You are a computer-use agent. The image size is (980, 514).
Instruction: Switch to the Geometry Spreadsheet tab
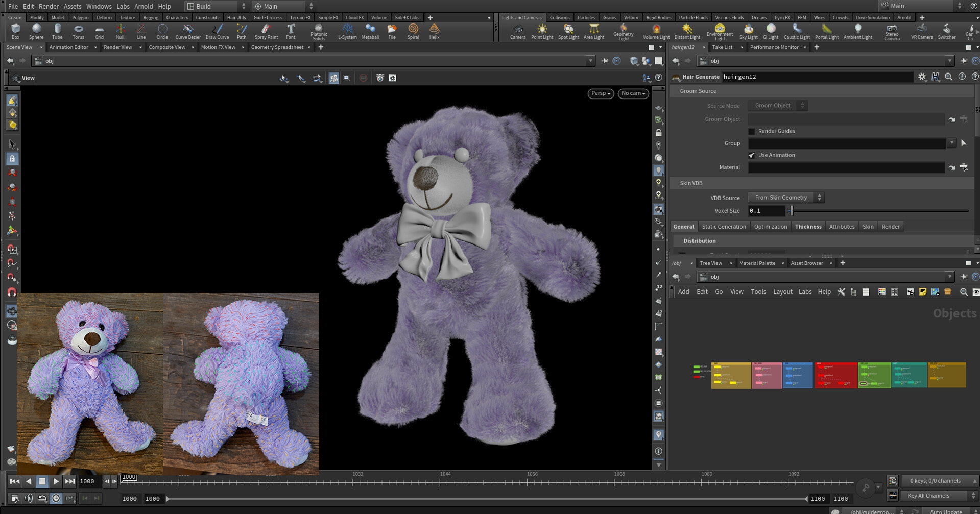click(277, 47)
